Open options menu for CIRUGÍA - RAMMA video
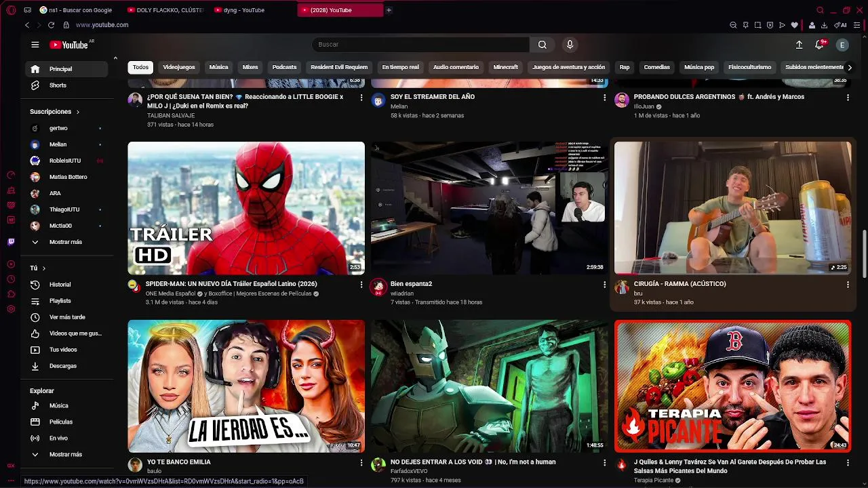 [848, 285]
